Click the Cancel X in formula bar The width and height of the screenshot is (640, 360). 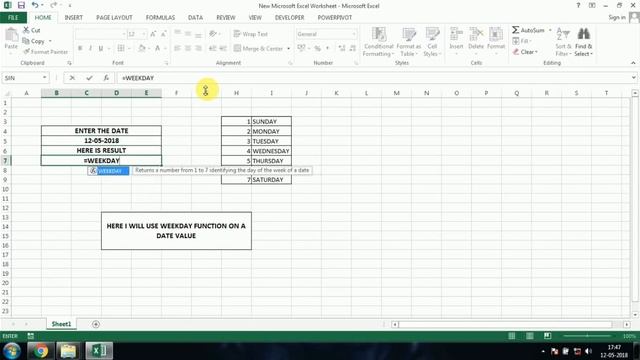point(72,78)
